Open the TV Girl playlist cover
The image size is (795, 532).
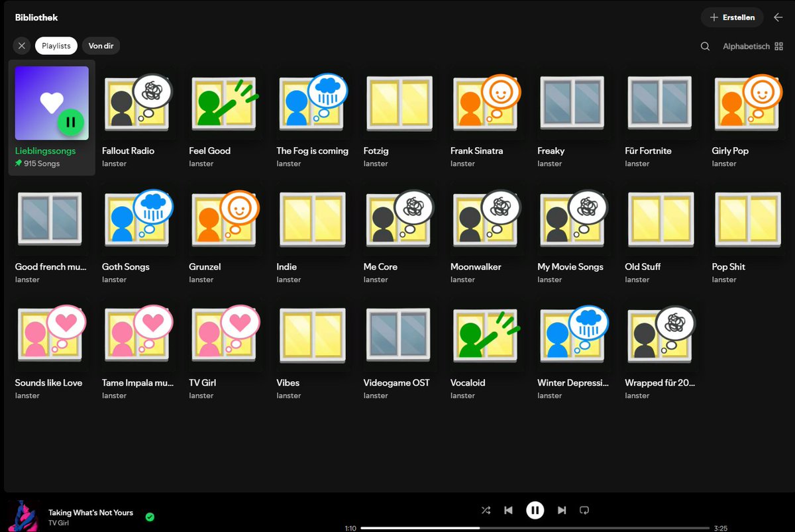(225, 335)
